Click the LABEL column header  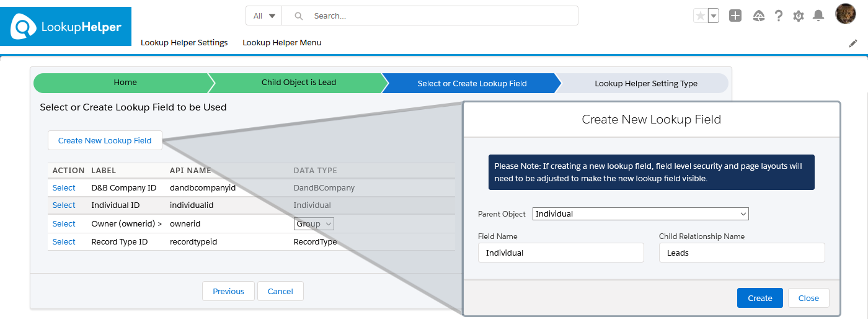[104, 170]
